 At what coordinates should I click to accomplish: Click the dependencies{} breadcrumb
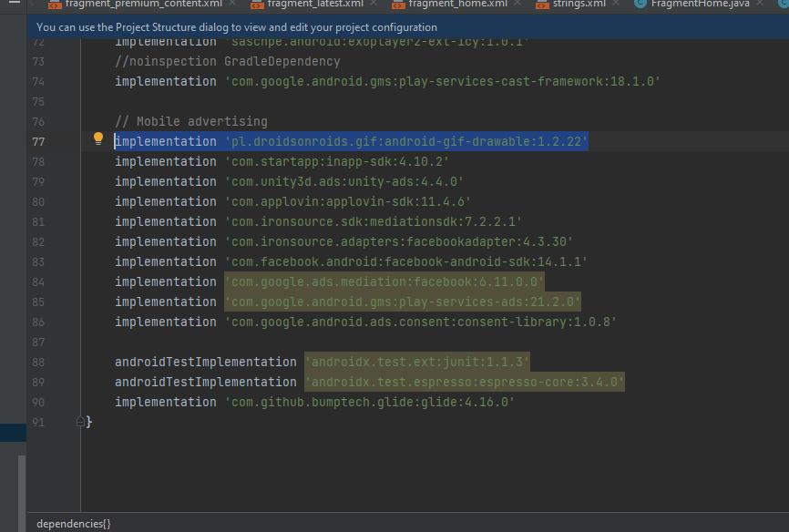pos(74,524)
